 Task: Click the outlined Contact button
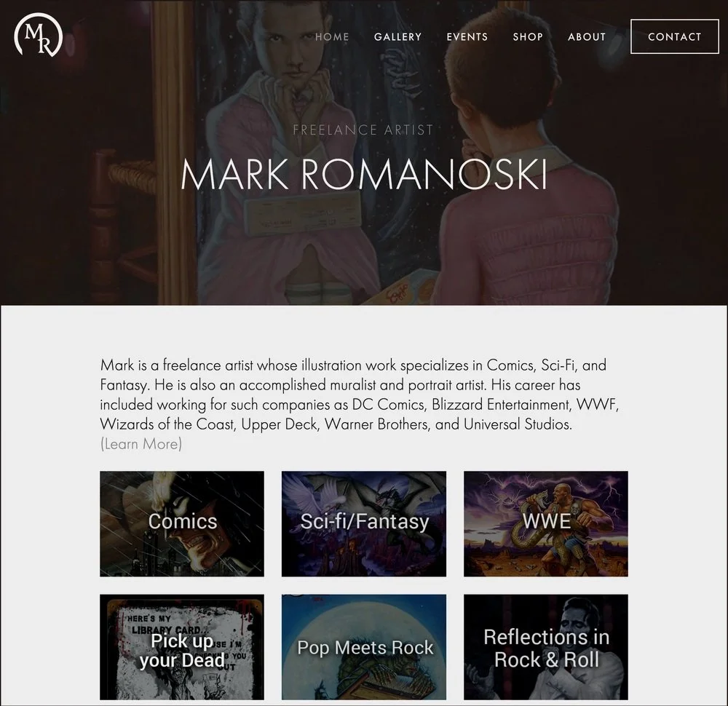675,36
